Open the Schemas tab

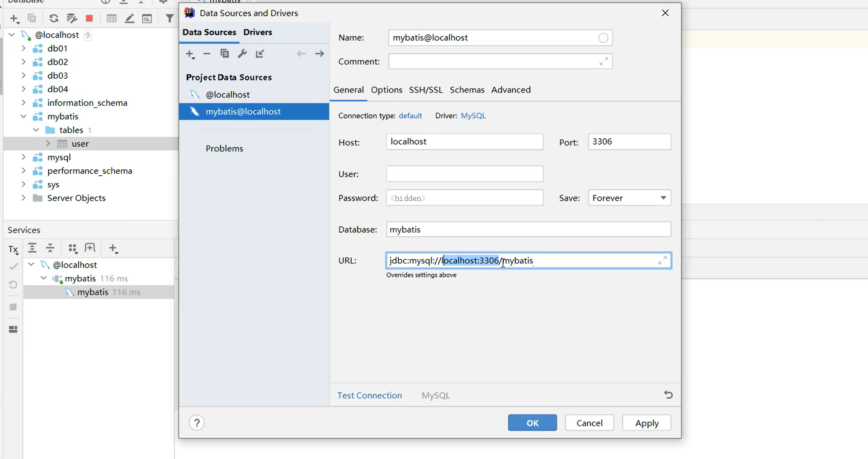click(x=467, y=90)
